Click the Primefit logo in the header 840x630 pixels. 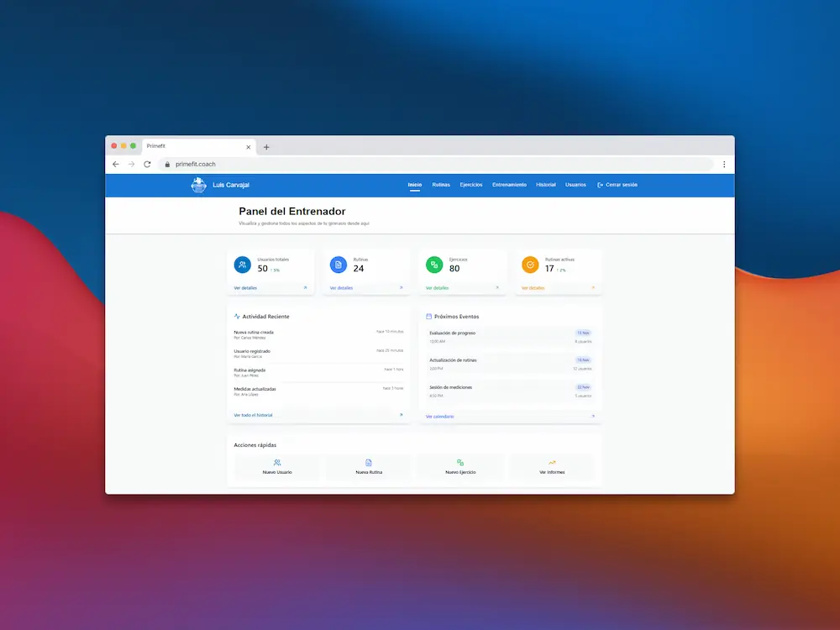coord(199,185)
